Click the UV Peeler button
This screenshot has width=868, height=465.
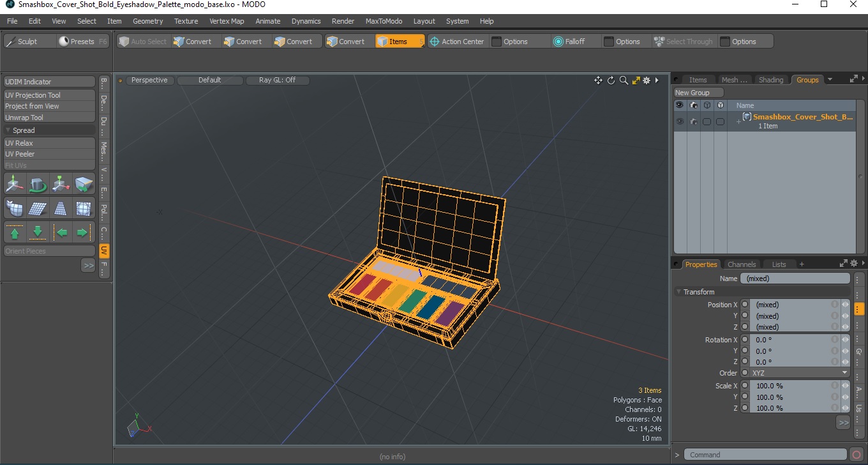coord(50,154)
